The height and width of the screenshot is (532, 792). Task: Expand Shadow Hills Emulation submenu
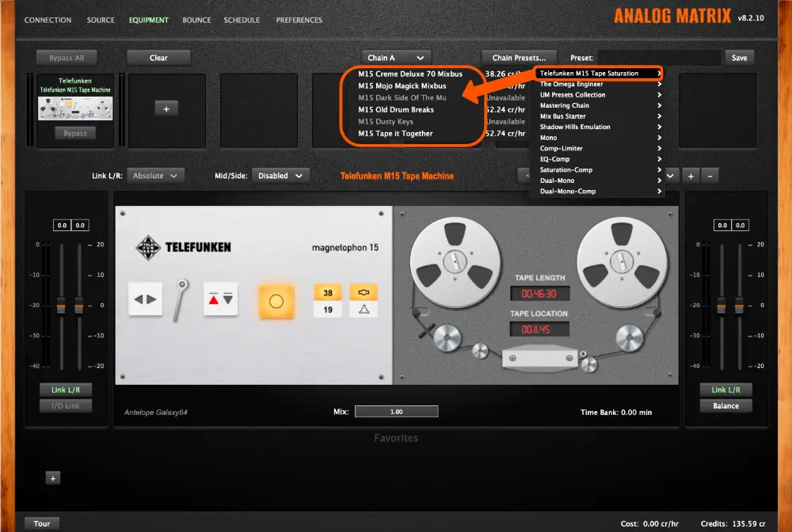click(599, 127)
